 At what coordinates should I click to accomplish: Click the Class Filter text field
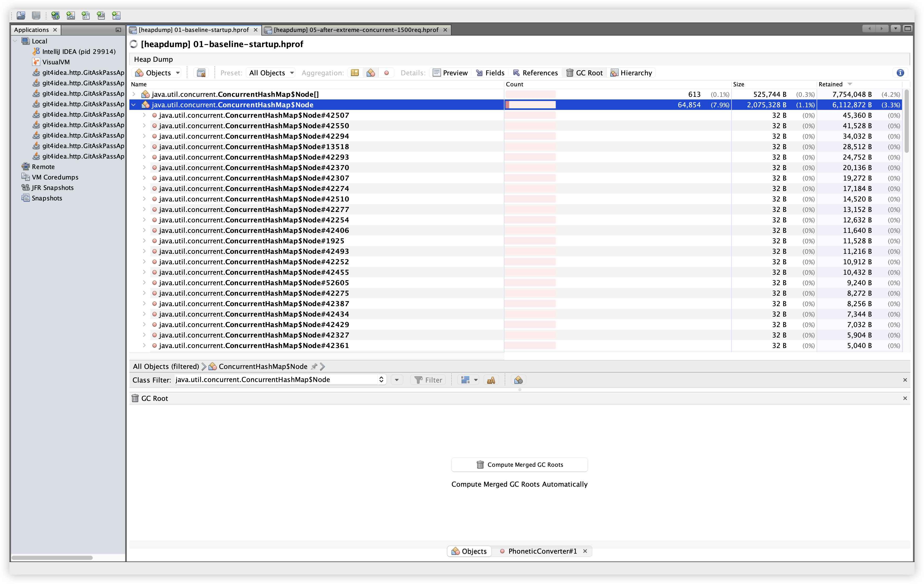pos(276,380)
